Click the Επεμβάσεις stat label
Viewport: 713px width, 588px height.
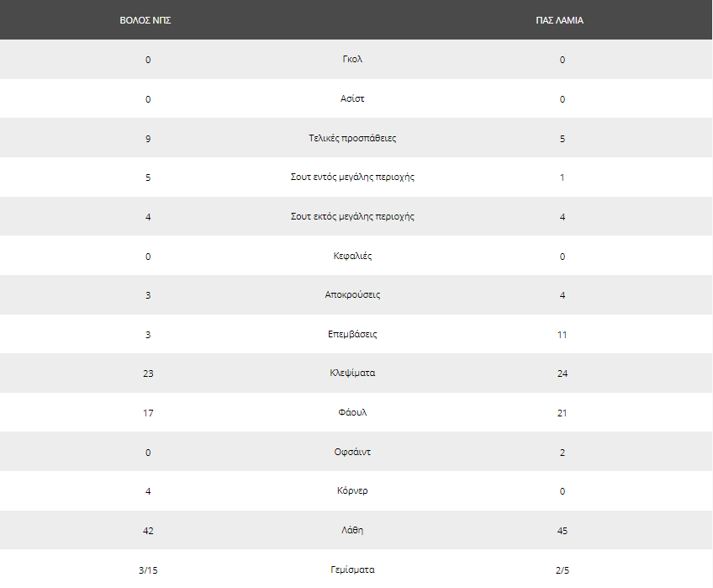352,335
